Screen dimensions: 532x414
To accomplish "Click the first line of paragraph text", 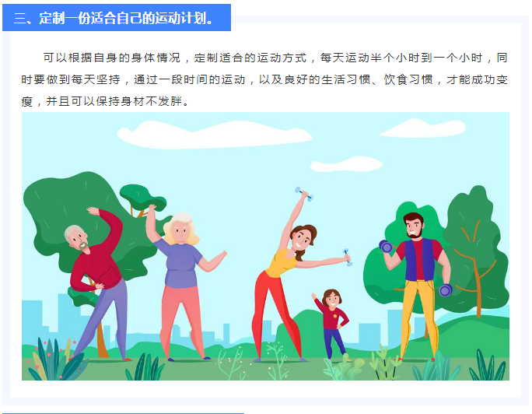I will pos(275,58).
